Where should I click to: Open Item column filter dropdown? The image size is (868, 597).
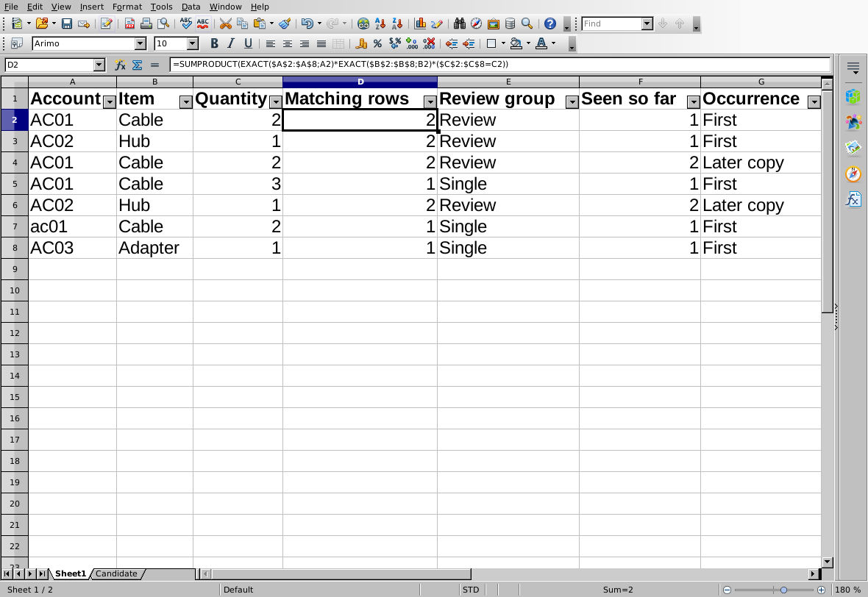point(186,101)
